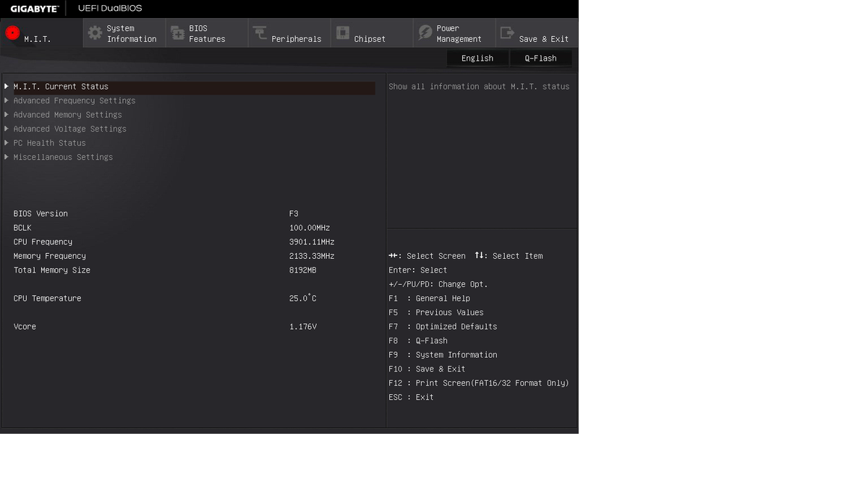868x488 pixels.
Task: Click the UEFI DualBIOS title text
Action: 110,9
